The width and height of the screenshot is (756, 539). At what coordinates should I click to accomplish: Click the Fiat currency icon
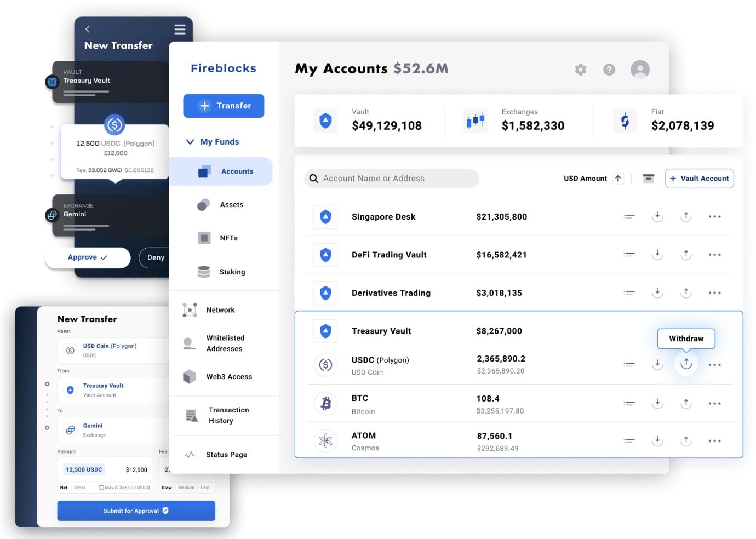[x=625, y=121]
